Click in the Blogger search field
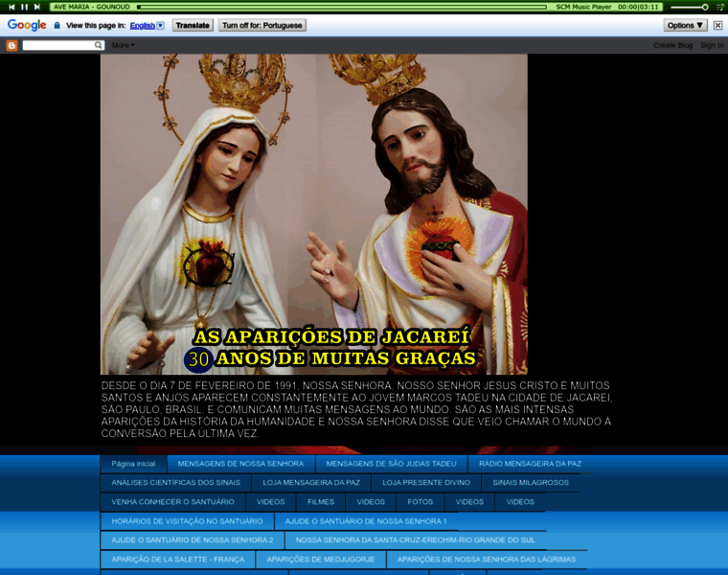 coord(57,45)
